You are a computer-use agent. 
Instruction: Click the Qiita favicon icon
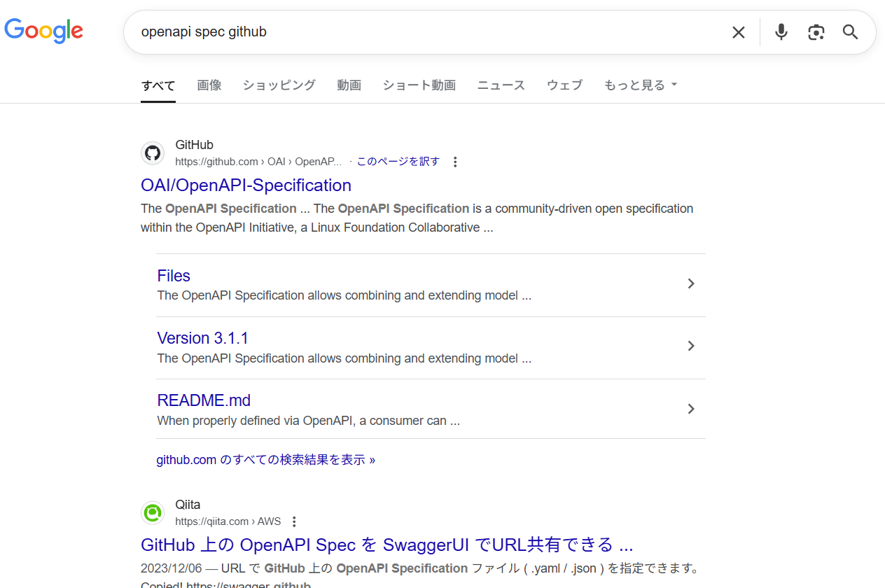click(x=153, y=513)
